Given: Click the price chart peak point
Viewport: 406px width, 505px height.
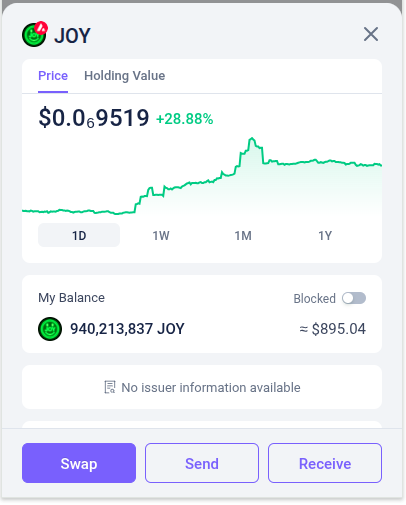Looking at the screenshot, I should pyautogui.click(x=252, y=138).
